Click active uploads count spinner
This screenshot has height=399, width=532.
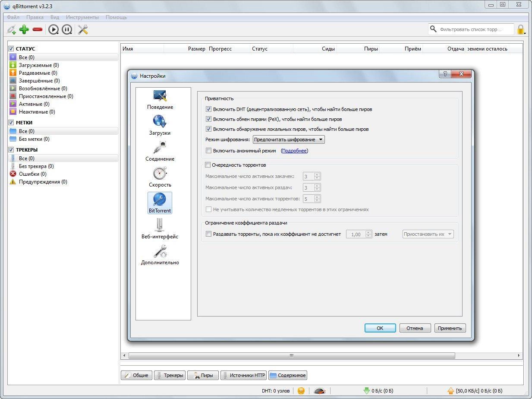click(312, 187)
